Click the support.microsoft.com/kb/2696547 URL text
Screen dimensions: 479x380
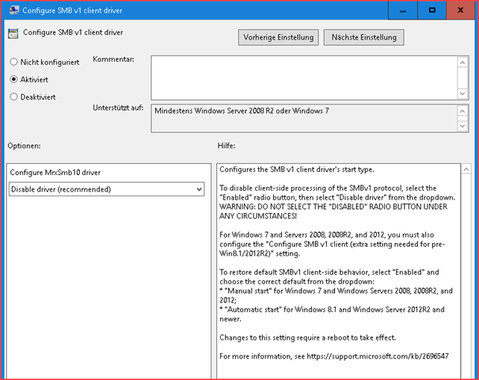[x=377, y=356]
